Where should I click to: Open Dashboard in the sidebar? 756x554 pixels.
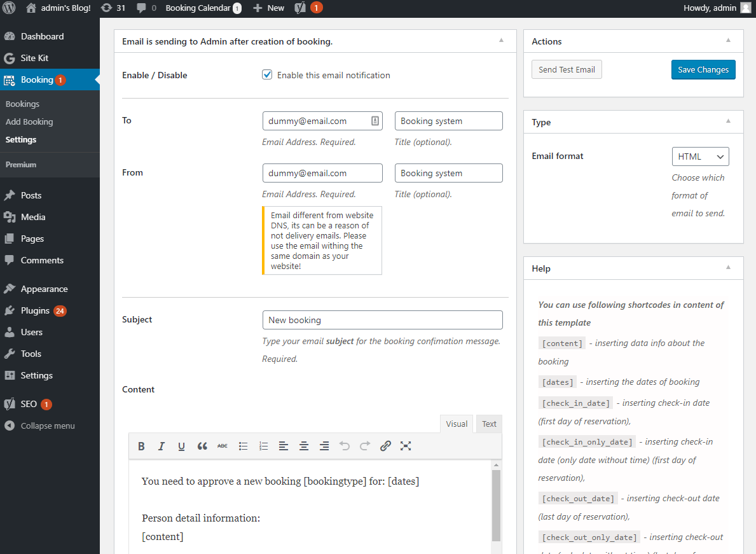click(50, 36)
